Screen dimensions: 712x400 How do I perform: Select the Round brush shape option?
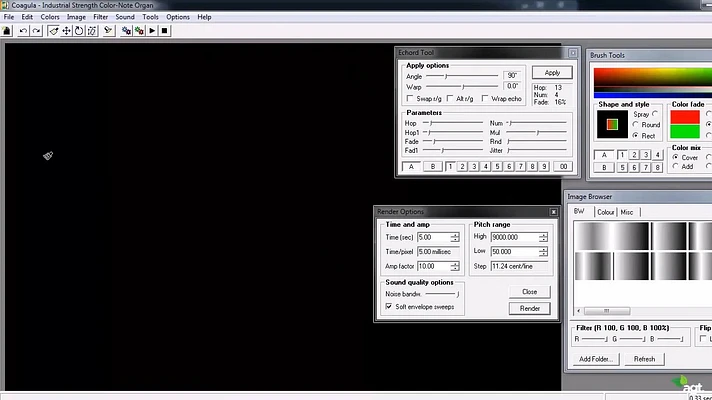click(x=636, y=124)
